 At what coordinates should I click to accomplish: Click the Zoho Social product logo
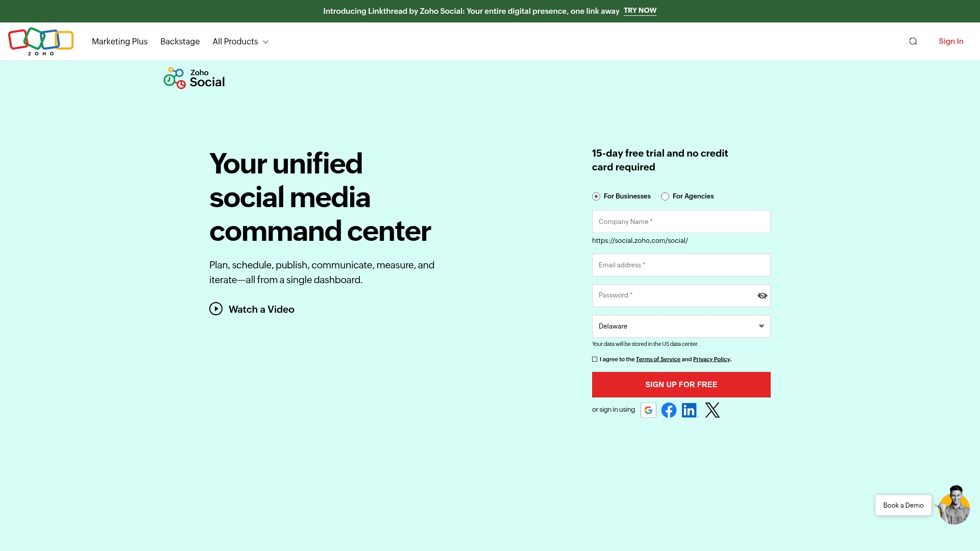click(x=194, y=78)
